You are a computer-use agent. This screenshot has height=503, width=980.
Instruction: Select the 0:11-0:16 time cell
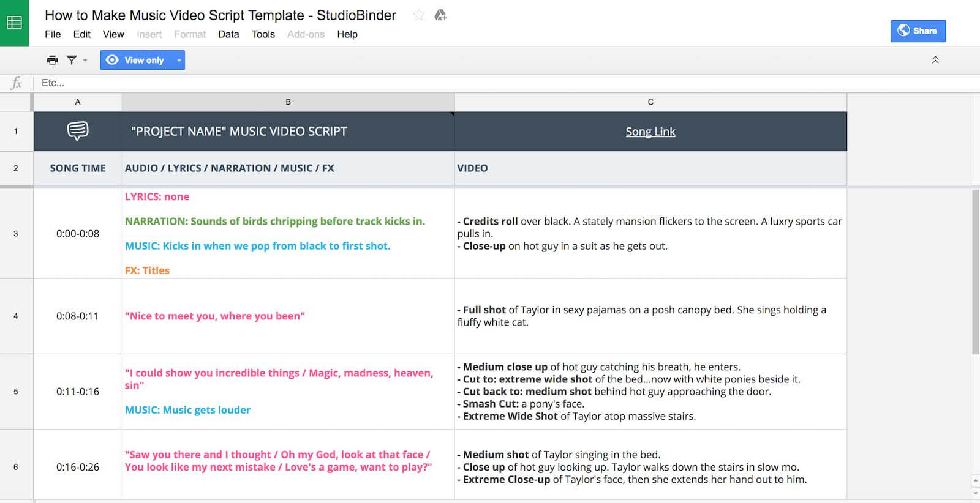coord(78,391)
